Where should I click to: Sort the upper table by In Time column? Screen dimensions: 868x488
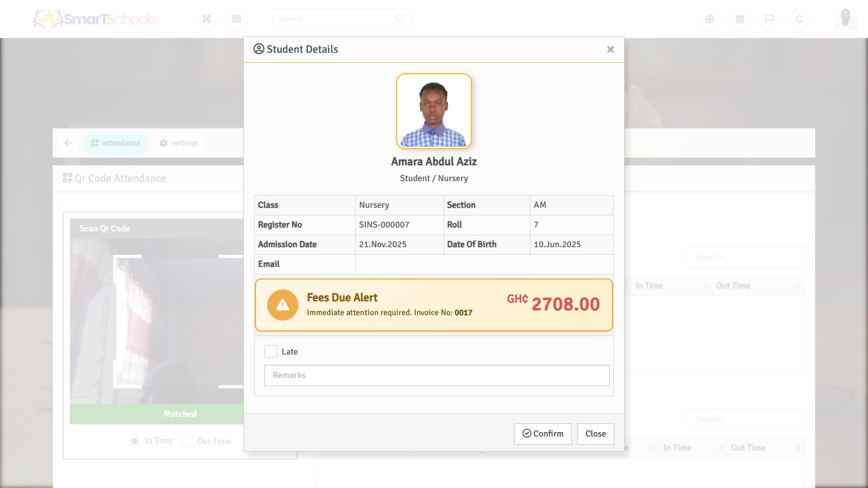pos(671,286)
